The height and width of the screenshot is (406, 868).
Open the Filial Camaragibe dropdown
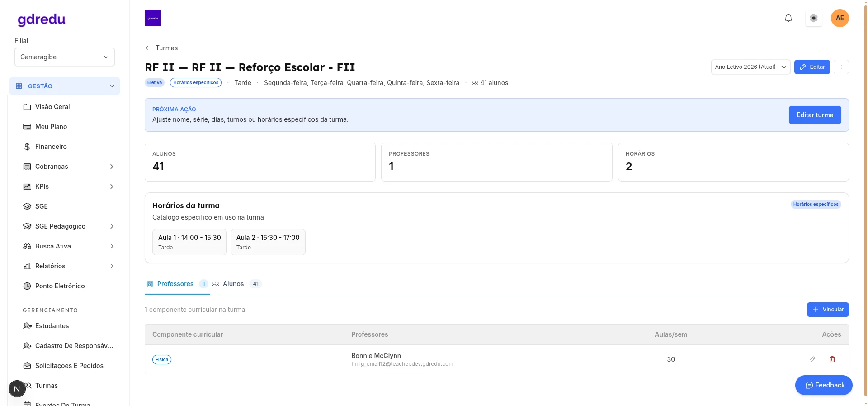pyautogui.click(x=65, y=57)
